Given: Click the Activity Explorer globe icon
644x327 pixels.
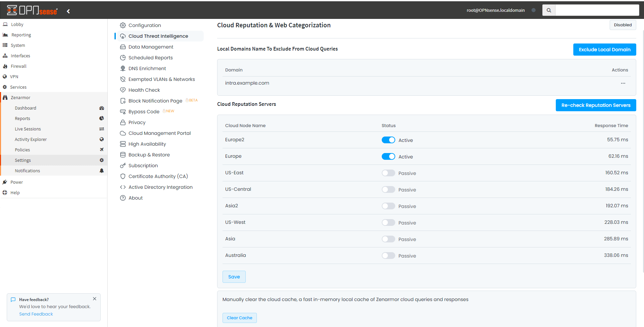Looking at the screenshot, I should pos(102,139).
